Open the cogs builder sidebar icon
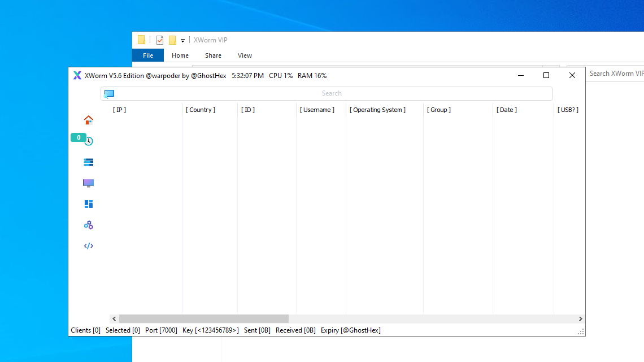Viewport: 644px width, 362px height. 88,225
